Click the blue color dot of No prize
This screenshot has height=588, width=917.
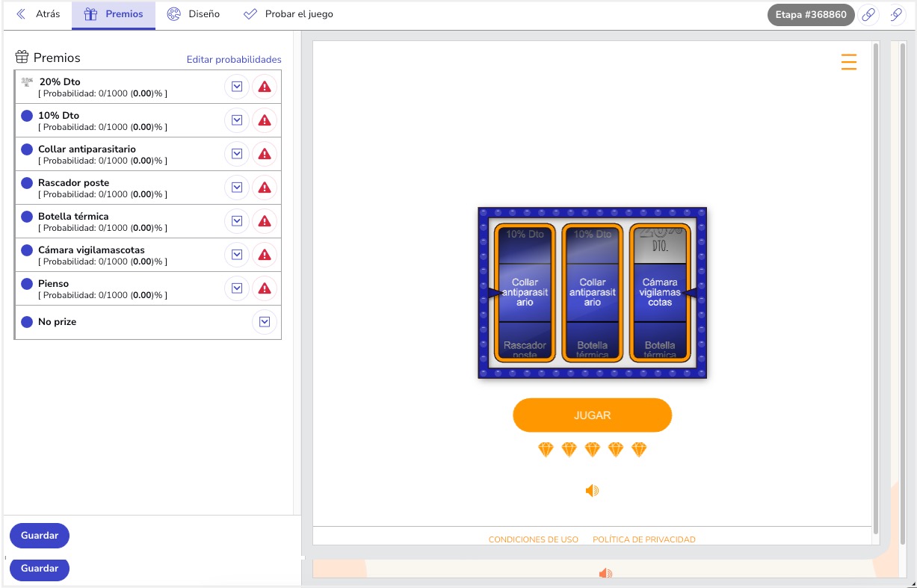click(27, 322)
